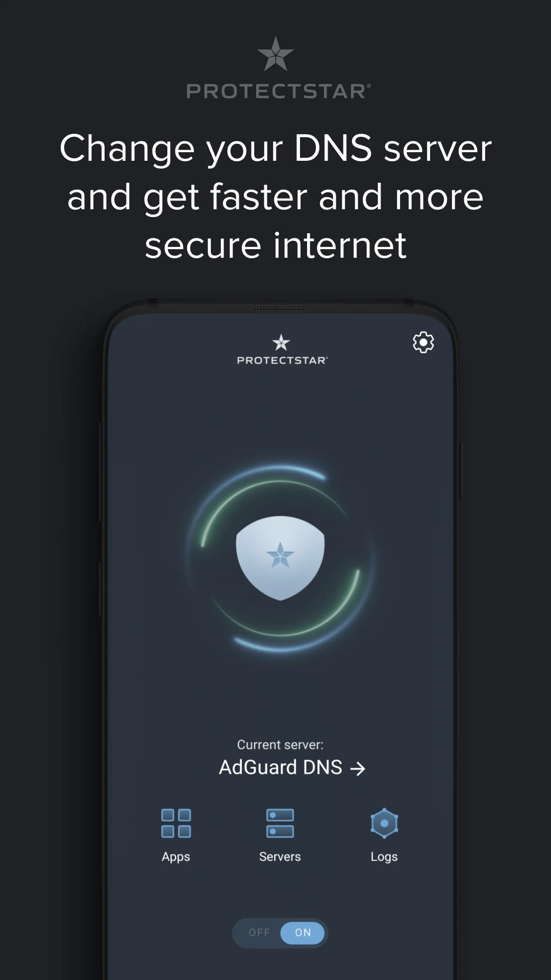Click the glowing ring around the shield
The width and height of the screenshot is (551, 980).
click(x=280, y=558)
